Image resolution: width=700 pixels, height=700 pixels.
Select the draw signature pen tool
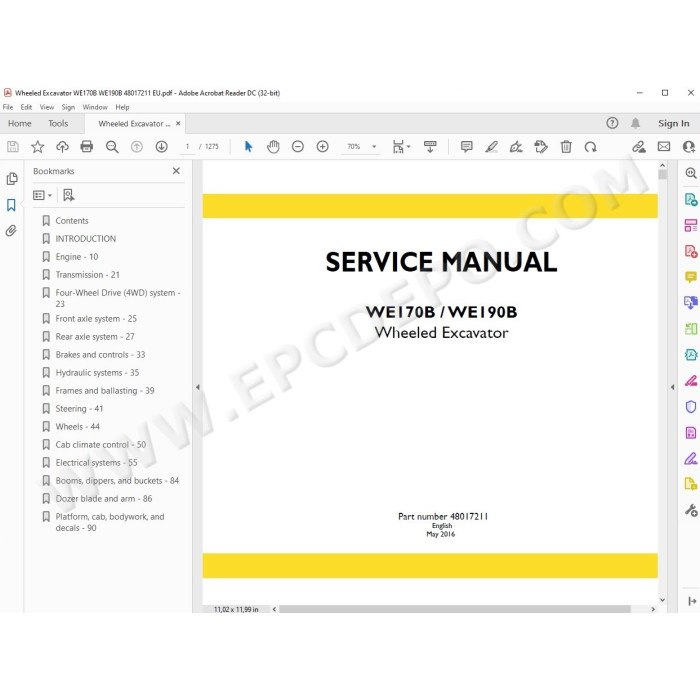tap(516, 146)
